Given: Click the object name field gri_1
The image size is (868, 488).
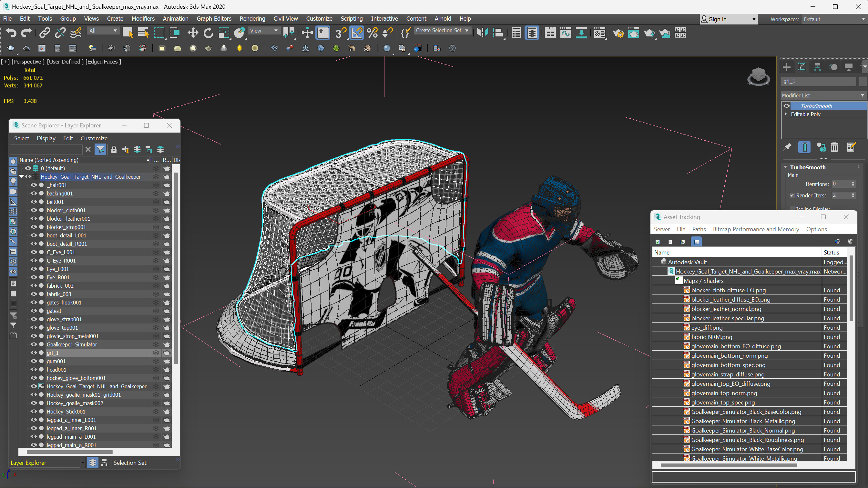Looking at the screenshot, I should point(819,81).
